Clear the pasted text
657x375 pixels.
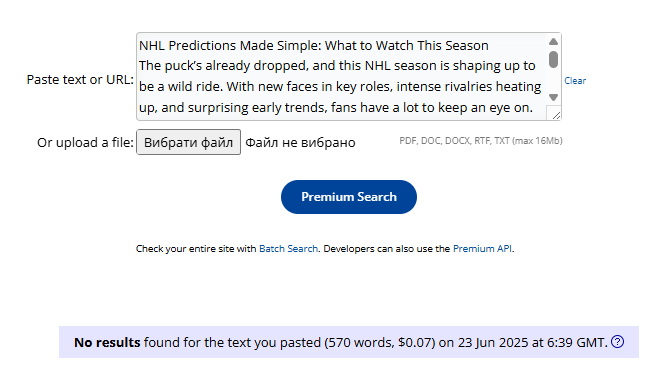(x=575, y=80)
